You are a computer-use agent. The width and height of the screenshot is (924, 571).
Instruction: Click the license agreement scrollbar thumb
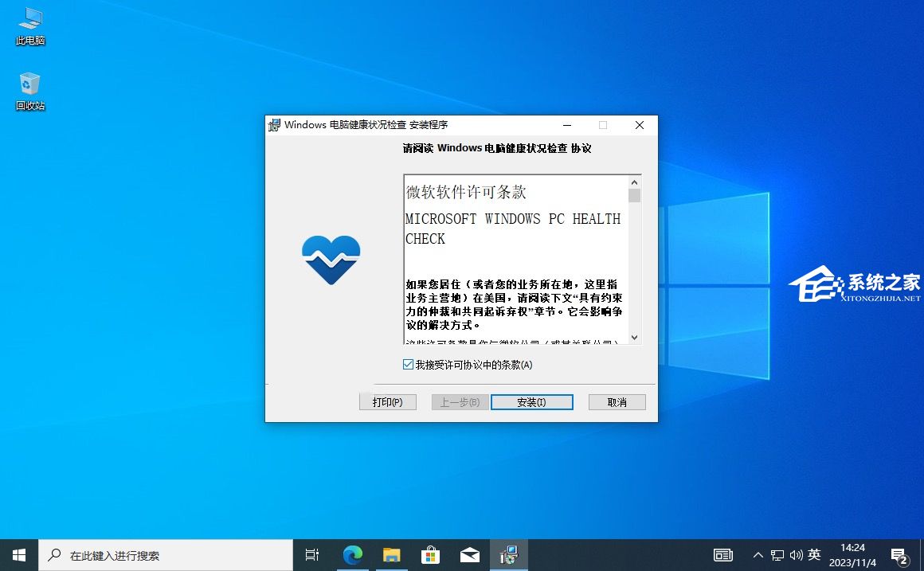click(635, 196)
